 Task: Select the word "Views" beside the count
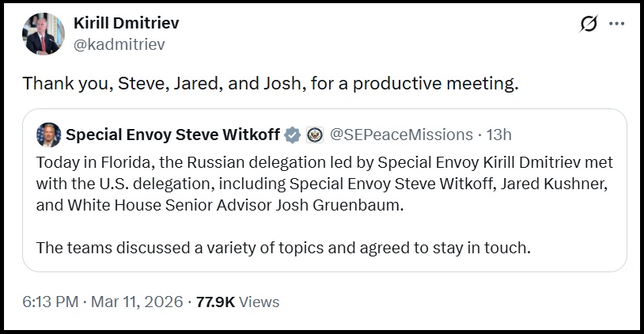pyautogui.click(x=259, y=302)
